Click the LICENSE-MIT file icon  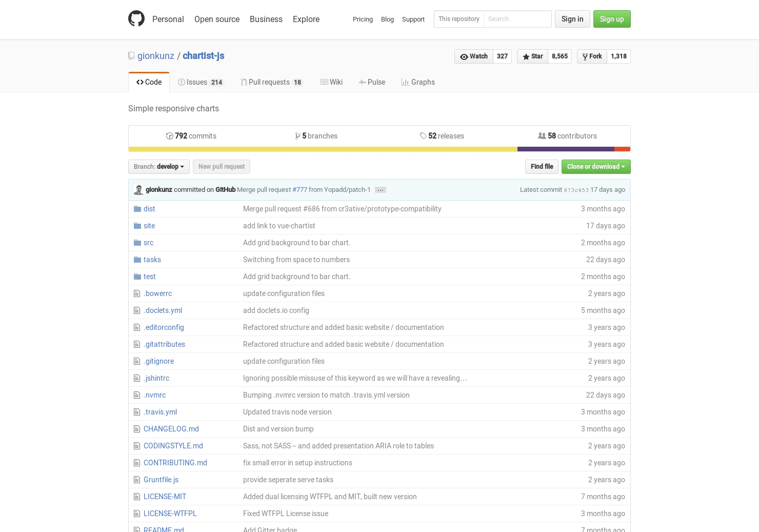point(137,497)
